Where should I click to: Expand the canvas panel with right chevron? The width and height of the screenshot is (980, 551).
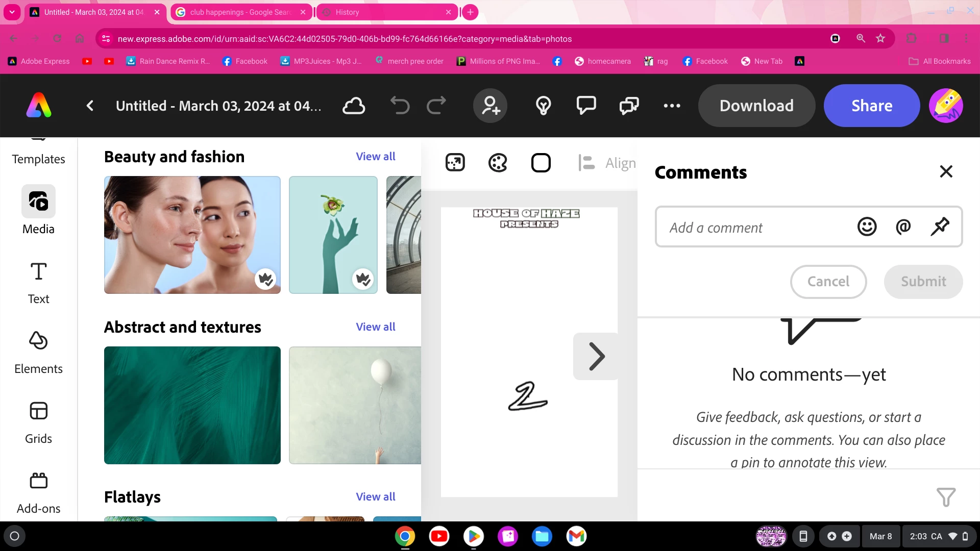tap(596, 356)
